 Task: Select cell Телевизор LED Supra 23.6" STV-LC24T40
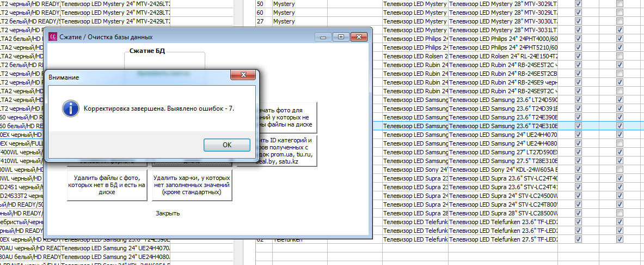click(x=503, y=178)
